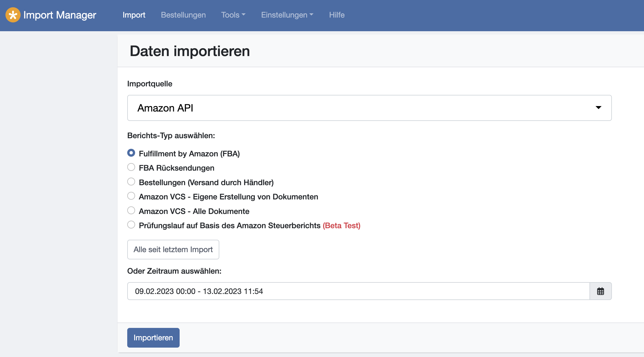644x357 pixels.
Task: Choose Amazon VCS - Alle Dokumente option
Action: point(131,211)
